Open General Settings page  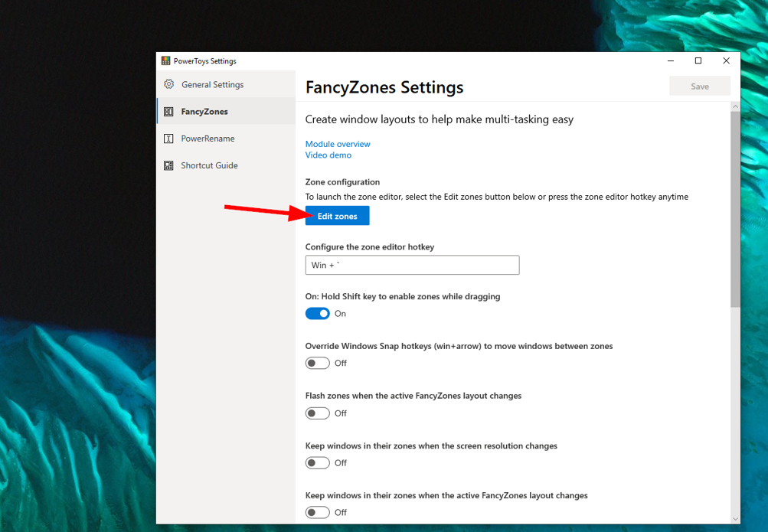coord(212,85)
